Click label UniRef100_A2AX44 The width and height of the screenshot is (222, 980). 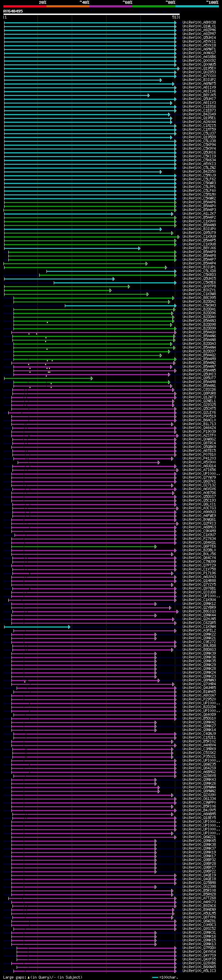pos(199,122)
